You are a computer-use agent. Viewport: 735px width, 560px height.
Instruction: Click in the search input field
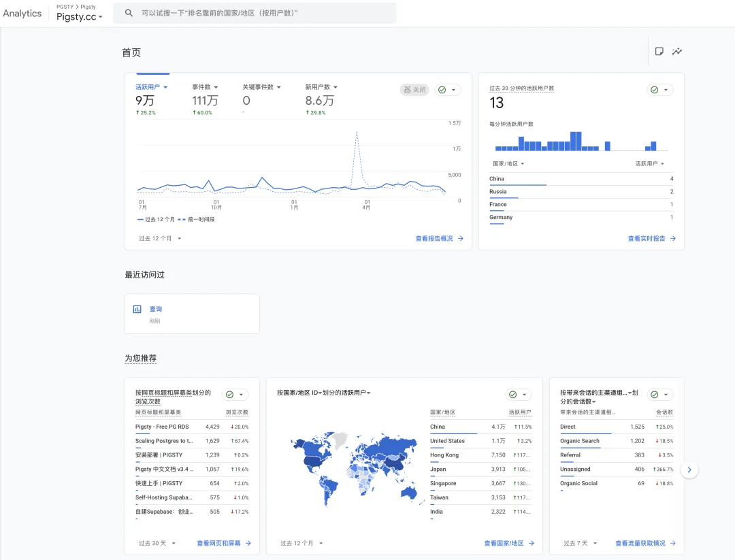(255, 13)
